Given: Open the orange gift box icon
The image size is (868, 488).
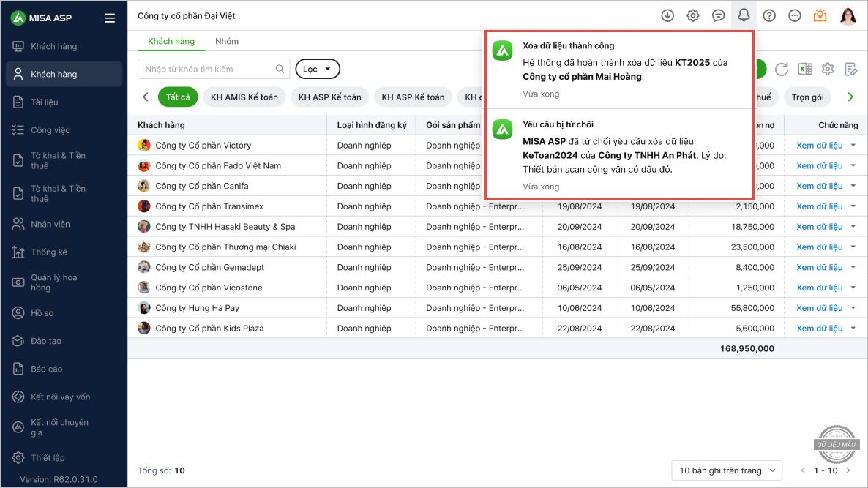Looking at the screenshot, I should 820,15.
